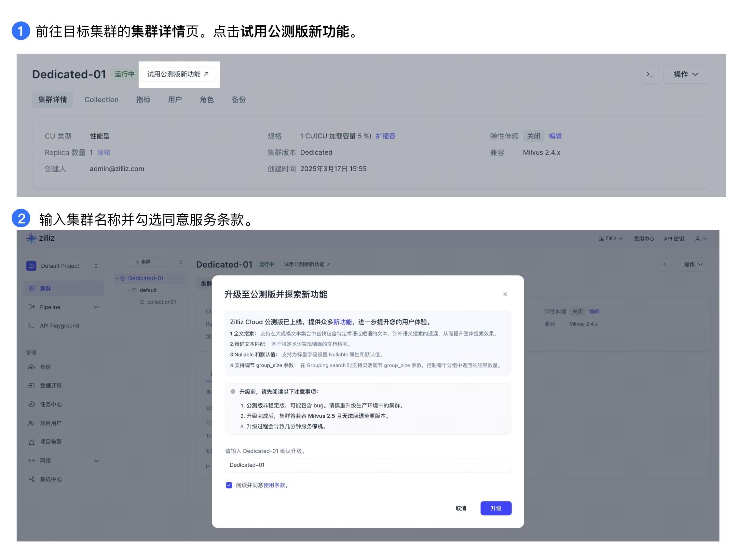Screen dimensions: 738x560
Task: Open the console terminal icon near 操作
Action: (x=650, y=74)
